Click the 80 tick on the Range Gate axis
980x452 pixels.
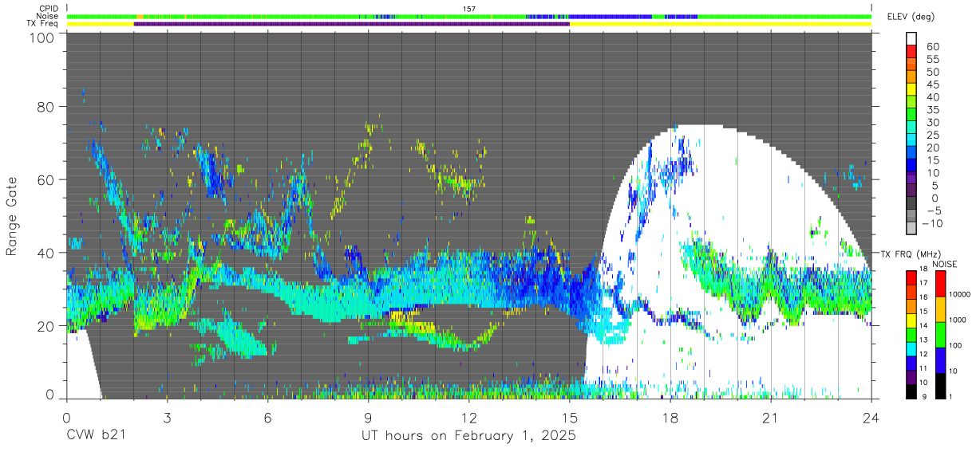click(46, 106)
